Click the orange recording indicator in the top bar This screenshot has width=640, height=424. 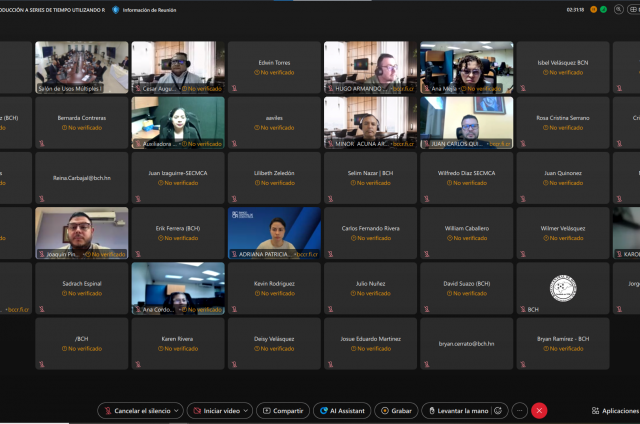(x=593, y=9)
